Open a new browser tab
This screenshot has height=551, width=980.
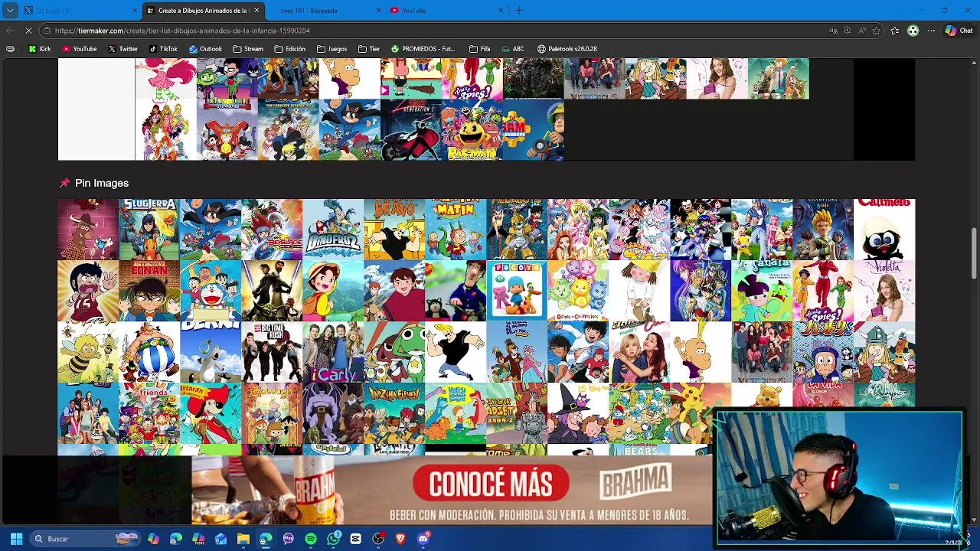click(x=519, y=10)
